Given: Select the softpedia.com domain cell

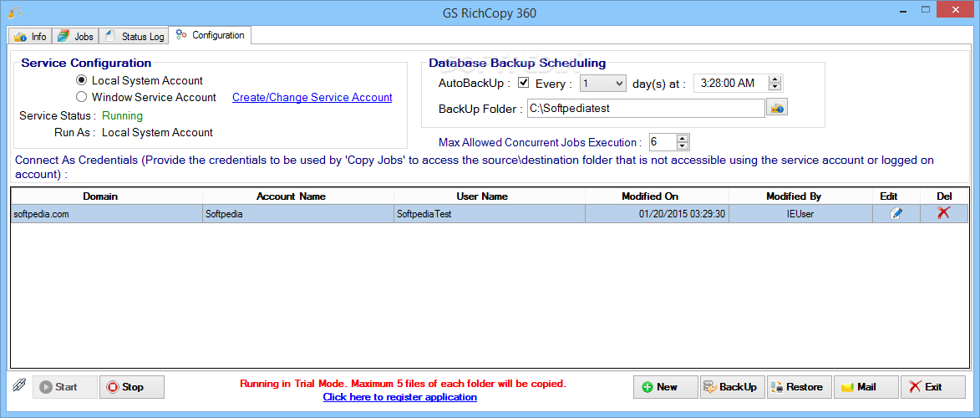Looking at the screenshot, I should [x=106, y=213].
